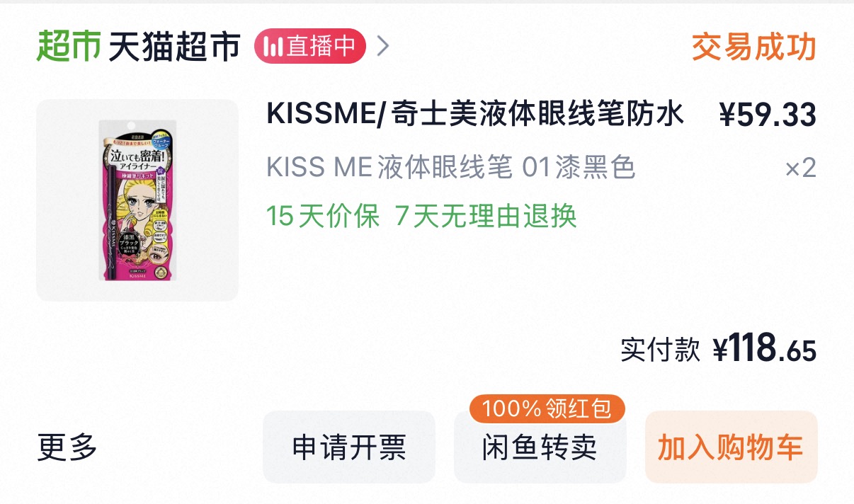
Task: Tap the live-broadcast bars icon
Action: (273, 47)
